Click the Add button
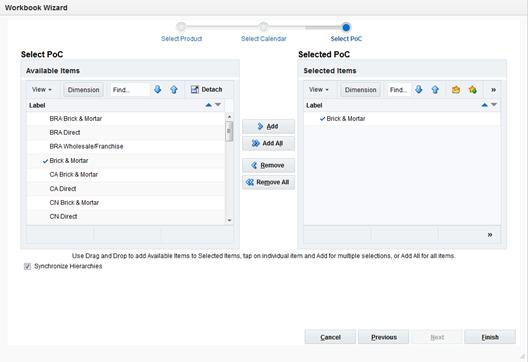The width and height of the screenshot is (528, 362). (x=268, y=126)
